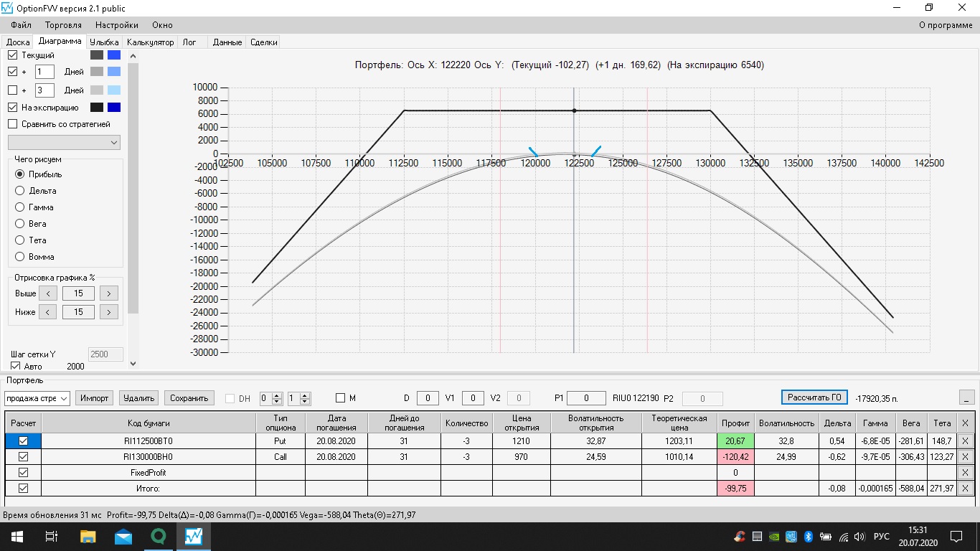980x551 pixels.
Task: Toggle the +1 Дней curve checkbox
Action: (x=12, y=72)
